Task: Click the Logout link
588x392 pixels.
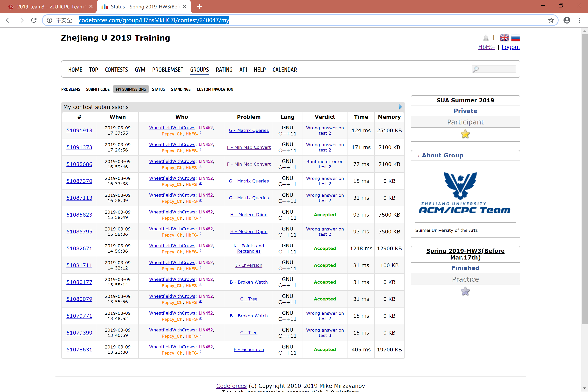Action: point(511,47)
